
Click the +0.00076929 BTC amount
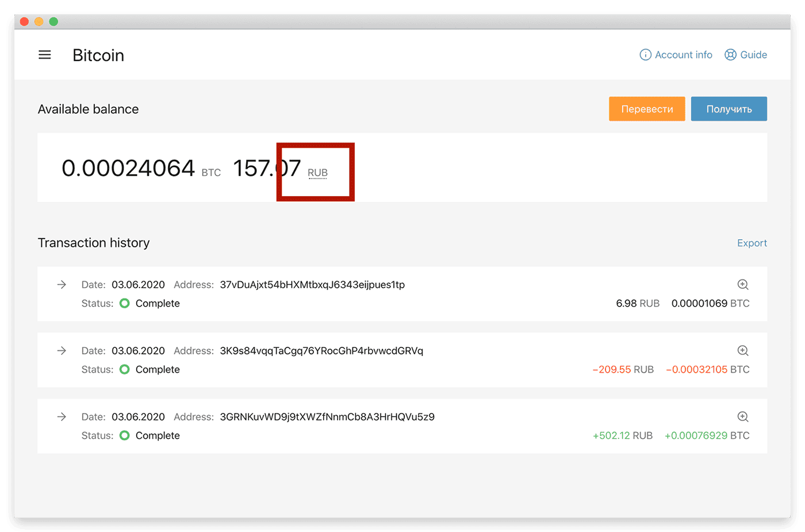click(707, 435)
